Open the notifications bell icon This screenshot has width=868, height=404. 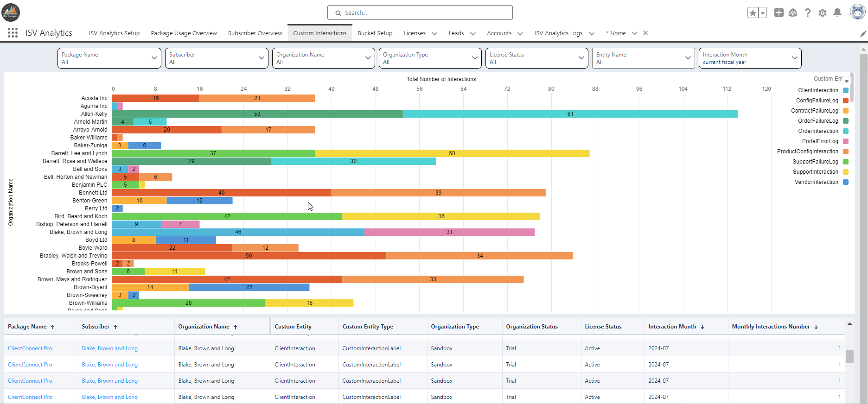coord(837,13)
